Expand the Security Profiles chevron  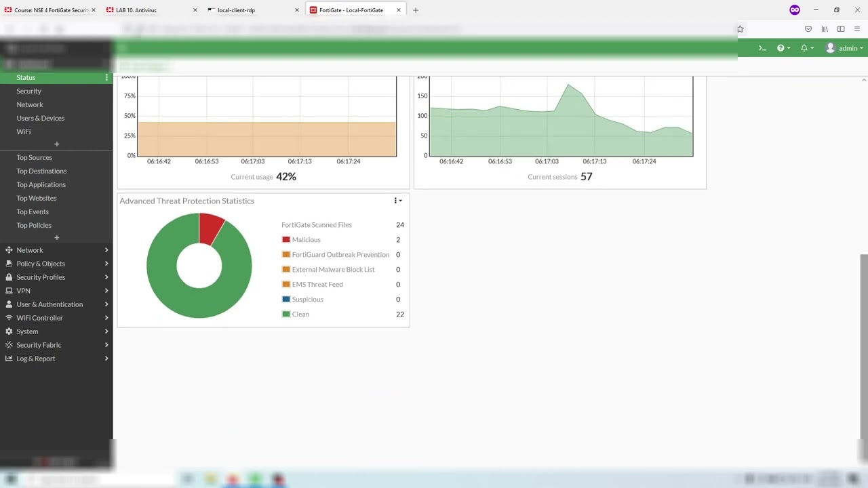pos(106,277)
